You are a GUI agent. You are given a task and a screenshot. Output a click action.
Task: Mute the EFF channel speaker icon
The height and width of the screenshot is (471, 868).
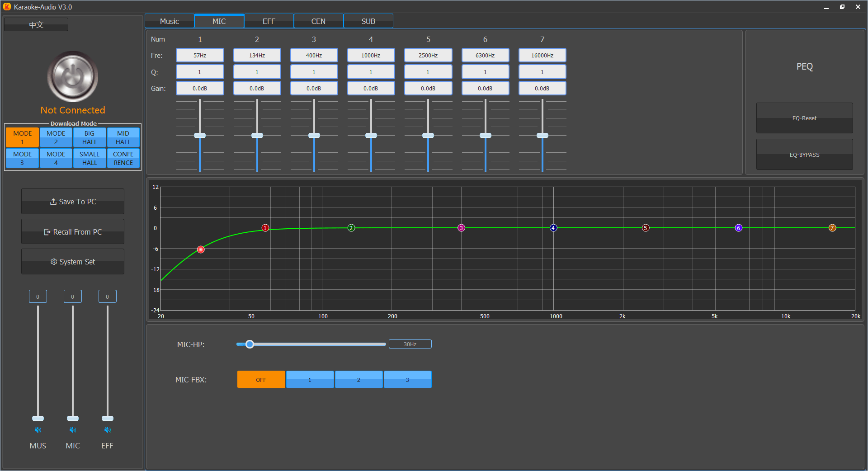click(x=107, y=430)
